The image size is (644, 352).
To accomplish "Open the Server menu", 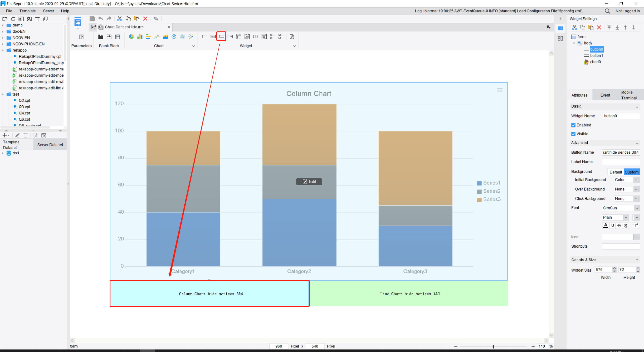I will tap(48, 11).
